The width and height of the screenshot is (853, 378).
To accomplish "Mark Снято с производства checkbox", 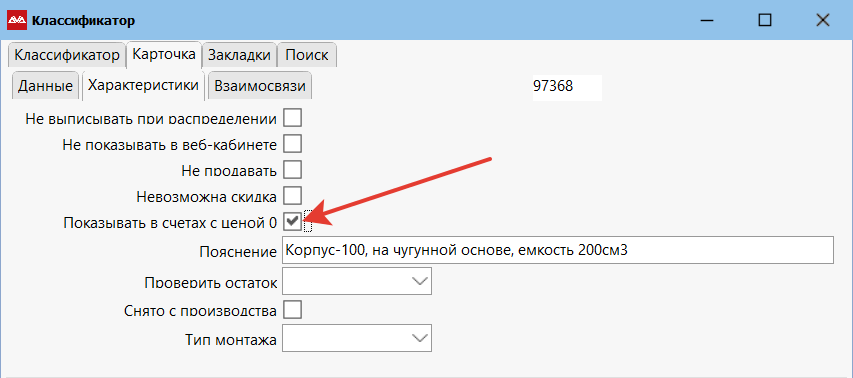I will click(x=292, y=310).
